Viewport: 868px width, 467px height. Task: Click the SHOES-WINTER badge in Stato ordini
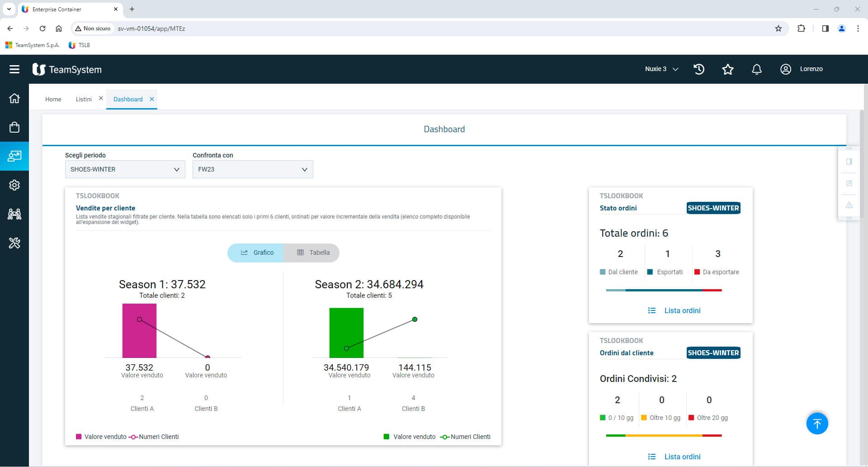[713, 208]
